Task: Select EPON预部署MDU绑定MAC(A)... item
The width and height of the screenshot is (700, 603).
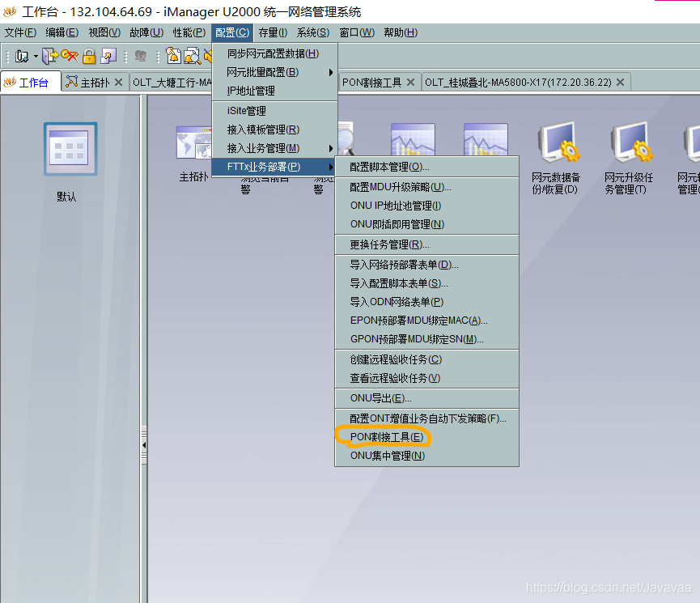Action: click(x=426, y=321)
